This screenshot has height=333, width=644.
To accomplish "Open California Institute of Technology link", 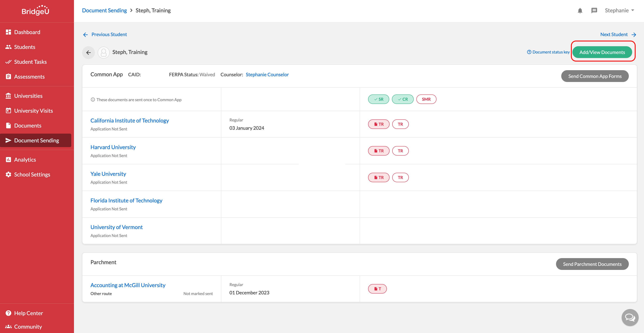I will (x=130, y=121).
